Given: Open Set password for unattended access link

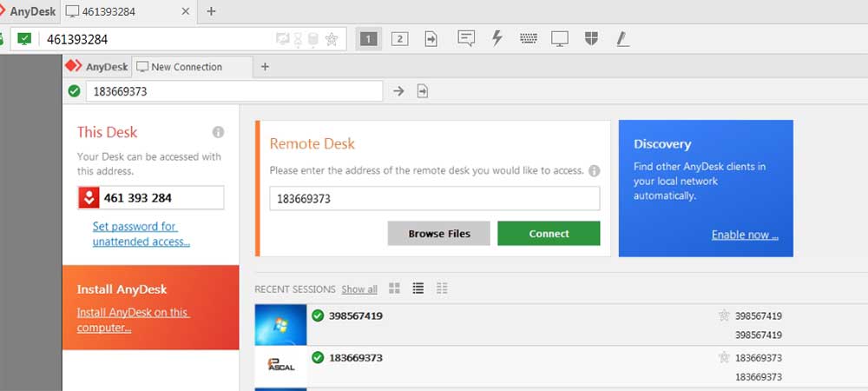Looking at the screenshot, I should [141, 234].
